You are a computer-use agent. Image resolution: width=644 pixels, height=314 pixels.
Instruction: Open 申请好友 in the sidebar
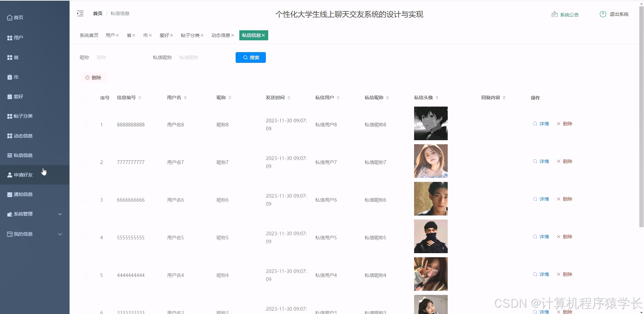click(35, 175)
